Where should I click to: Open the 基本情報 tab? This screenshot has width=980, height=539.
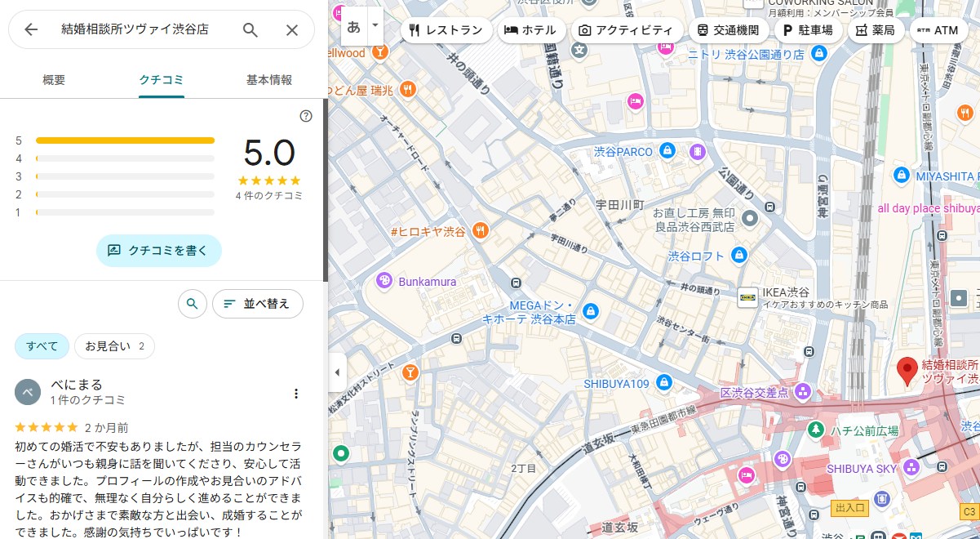[x=269, y=80]
